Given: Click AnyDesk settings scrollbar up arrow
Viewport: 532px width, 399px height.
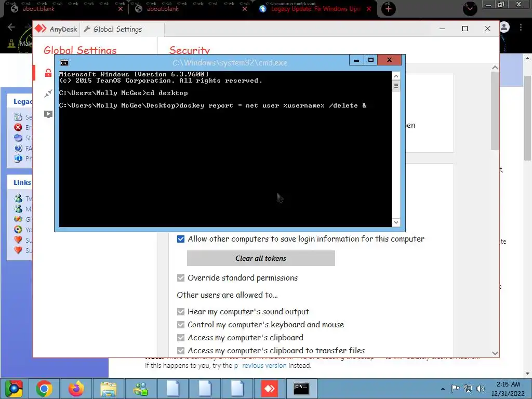Looking at the screenshot, I should coord(495,68).
